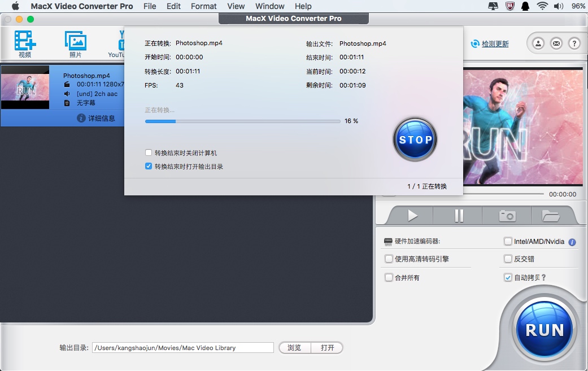Click the Wi-Fi status icon
Image resolution: width=588 pixels, height=371 pixels.
[542, 6]
